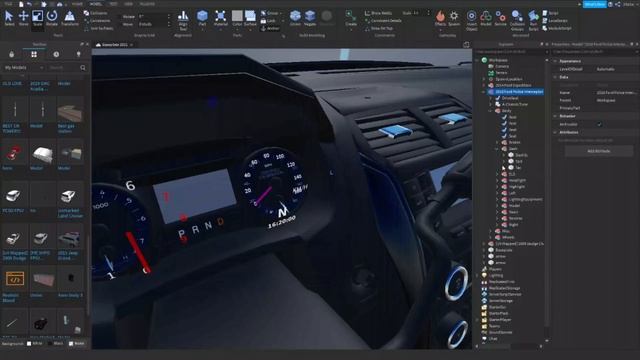The image size is (640, 360).
Task: Select Lighting service in Explorer
Action: tap(496, 276)
